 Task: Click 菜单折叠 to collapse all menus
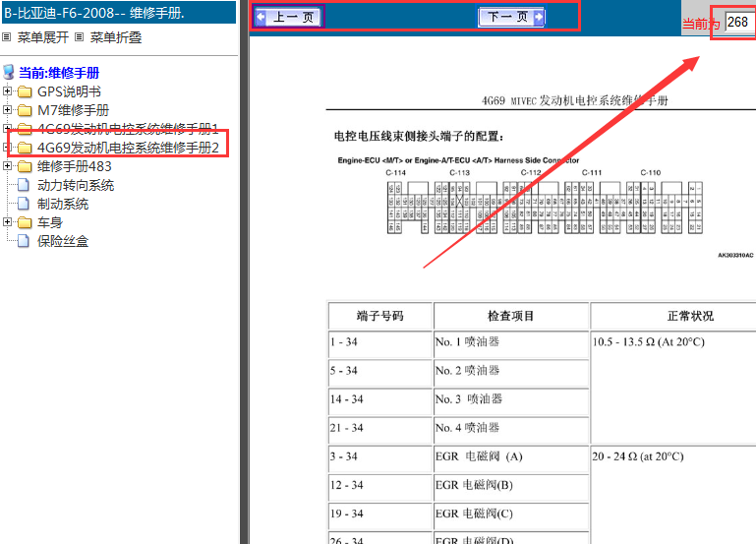116,37
